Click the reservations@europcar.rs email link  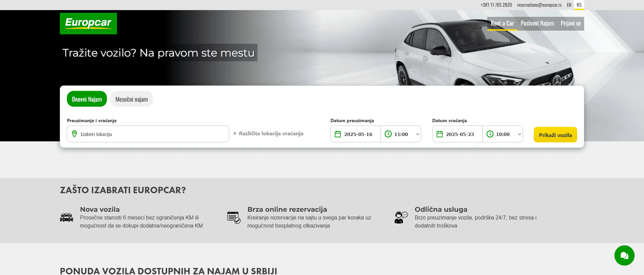point(539,5)
